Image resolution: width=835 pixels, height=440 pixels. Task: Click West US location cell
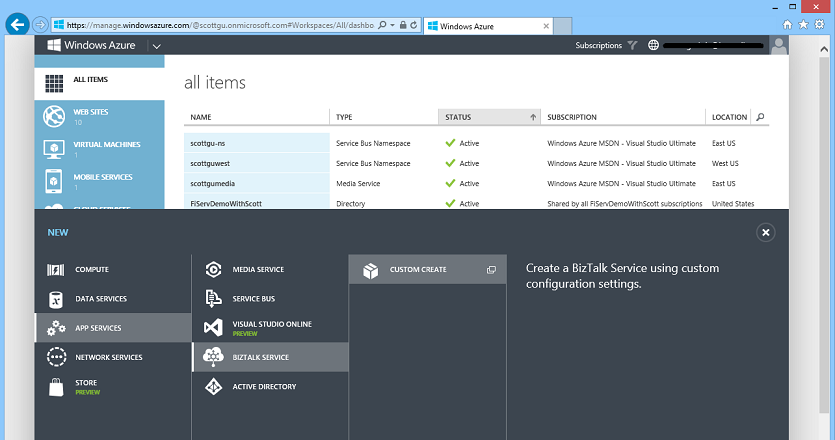[x=725, y=164]
